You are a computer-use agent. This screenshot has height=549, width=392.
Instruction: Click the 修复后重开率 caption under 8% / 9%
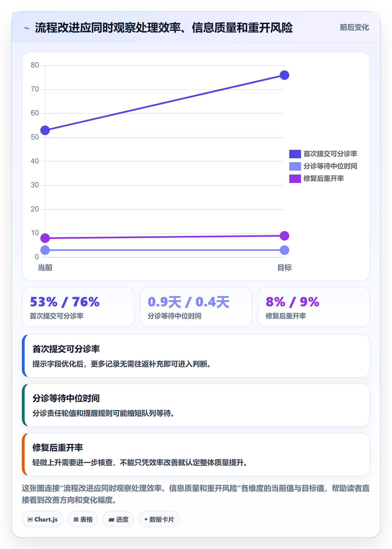[x=286, y=316]
